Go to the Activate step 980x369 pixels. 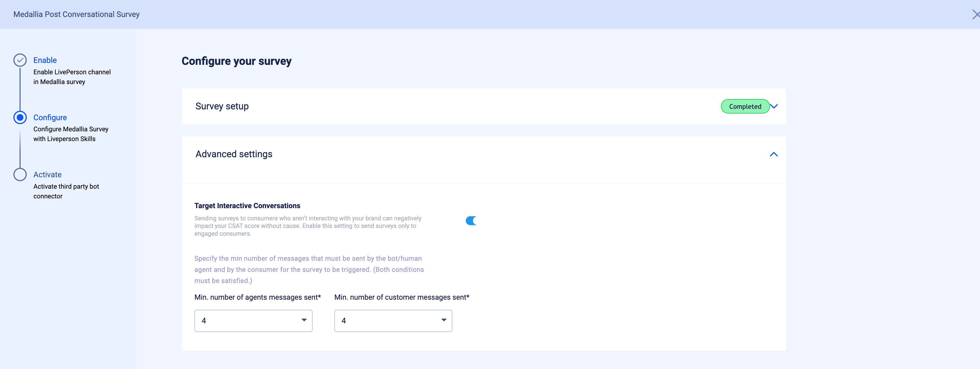click(x=47, y=174)
